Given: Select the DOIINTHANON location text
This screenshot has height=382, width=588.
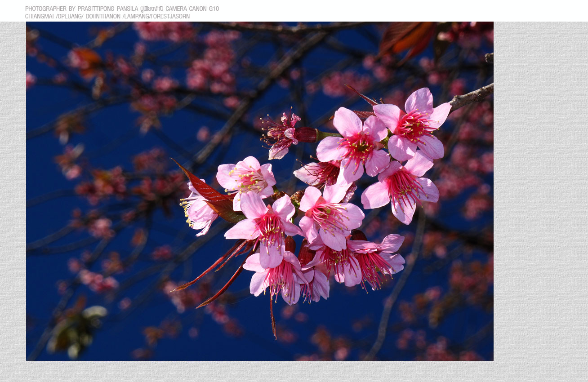Looking at the screenshot, I should [x=103, y=17].
